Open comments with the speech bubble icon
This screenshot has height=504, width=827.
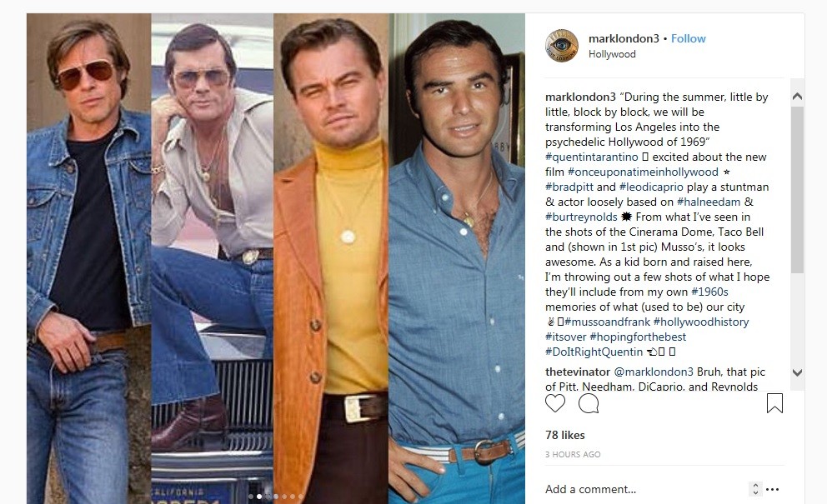tap(589, 403)
